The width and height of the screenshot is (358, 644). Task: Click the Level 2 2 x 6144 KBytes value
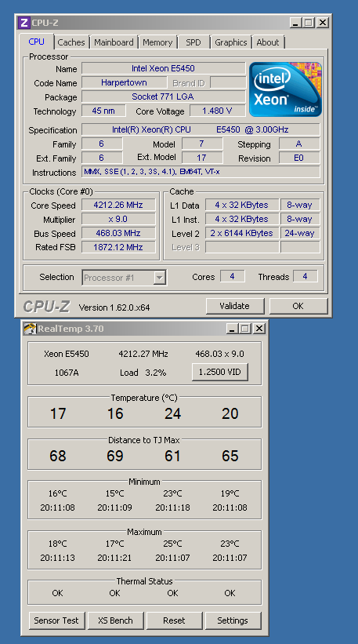(241, 233)
